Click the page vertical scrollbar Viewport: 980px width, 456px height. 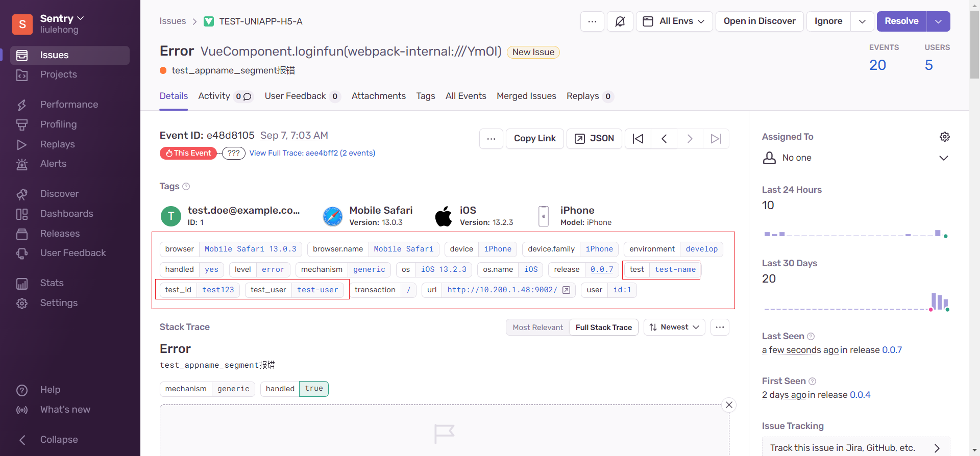click(974, 44)
